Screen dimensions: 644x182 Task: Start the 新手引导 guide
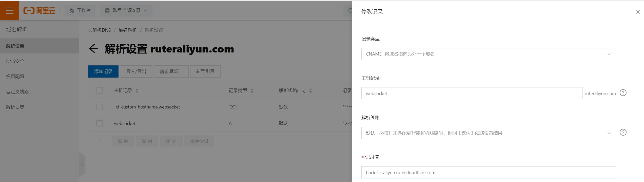click(x=205, y=71)
